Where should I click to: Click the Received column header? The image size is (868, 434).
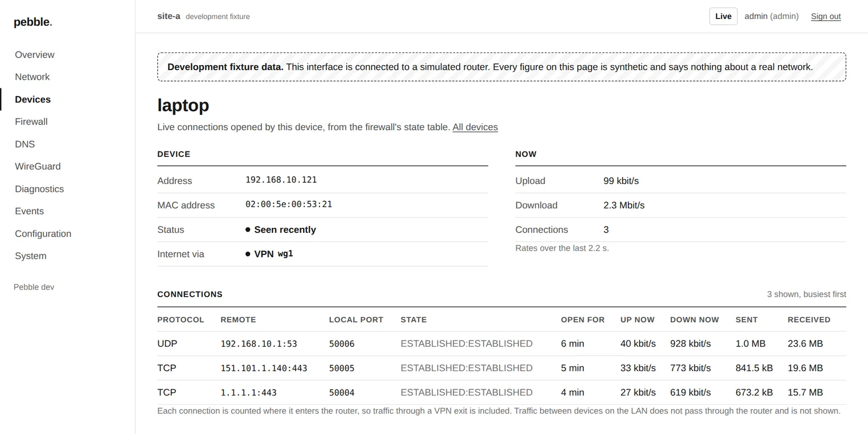809,320
